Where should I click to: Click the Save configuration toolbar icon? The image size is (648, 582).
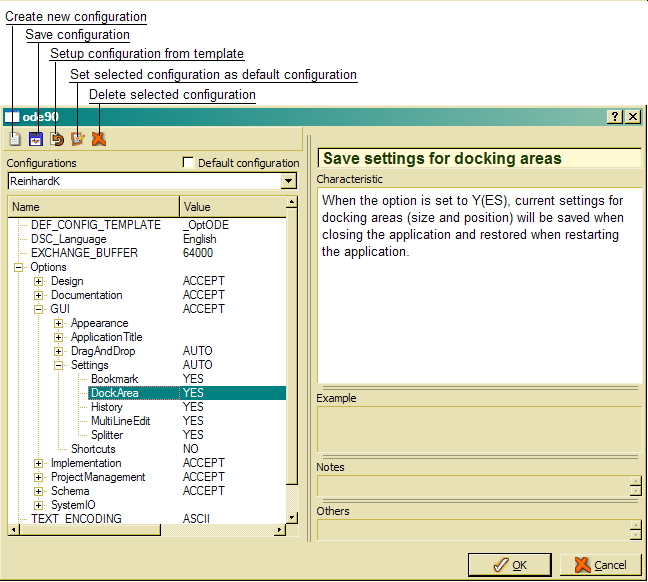36,139
